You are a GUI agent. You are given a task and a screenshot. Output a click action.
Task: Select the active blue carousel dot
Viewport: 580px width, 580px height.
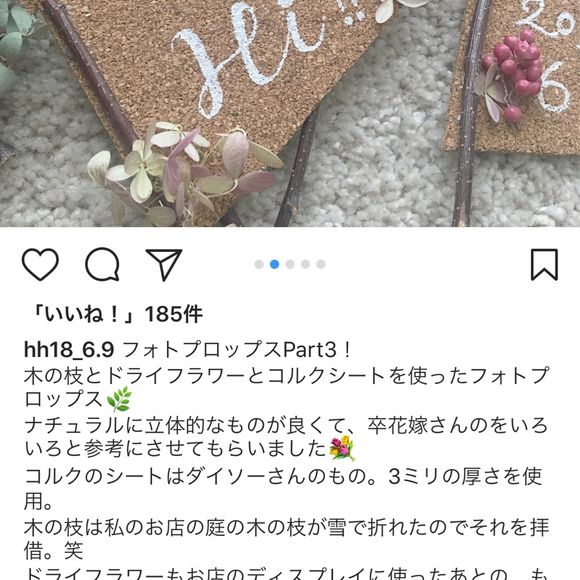274,264
